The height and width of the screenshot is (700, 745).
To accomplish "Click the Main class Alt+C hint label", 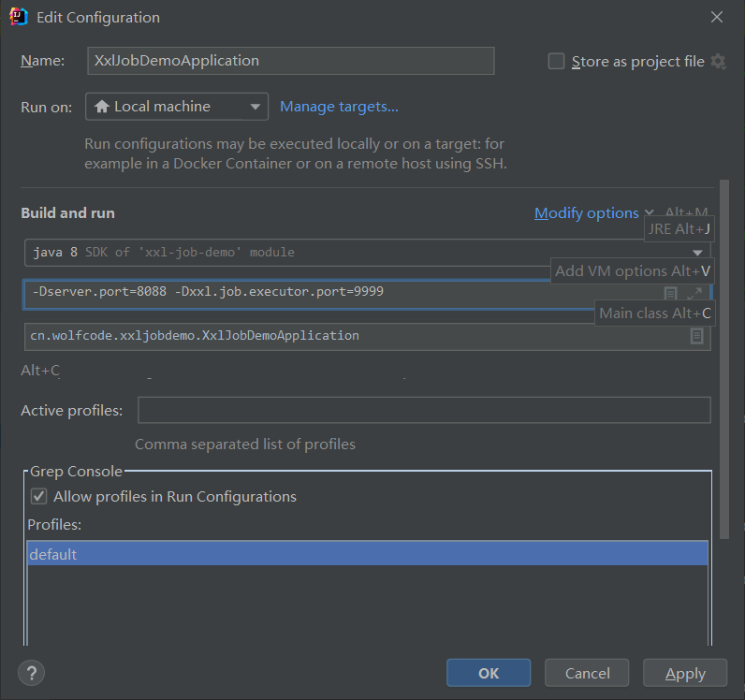I will click(655, 314).
